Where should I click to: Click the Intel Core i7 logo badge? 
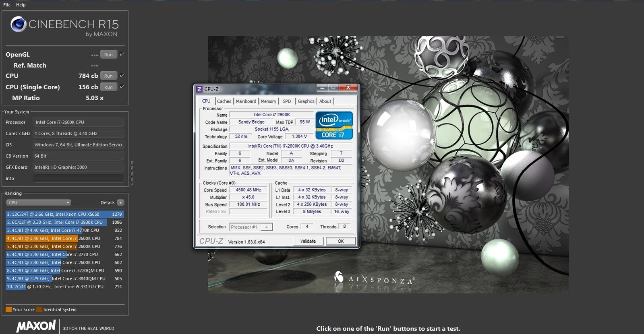tap(334, 126)
